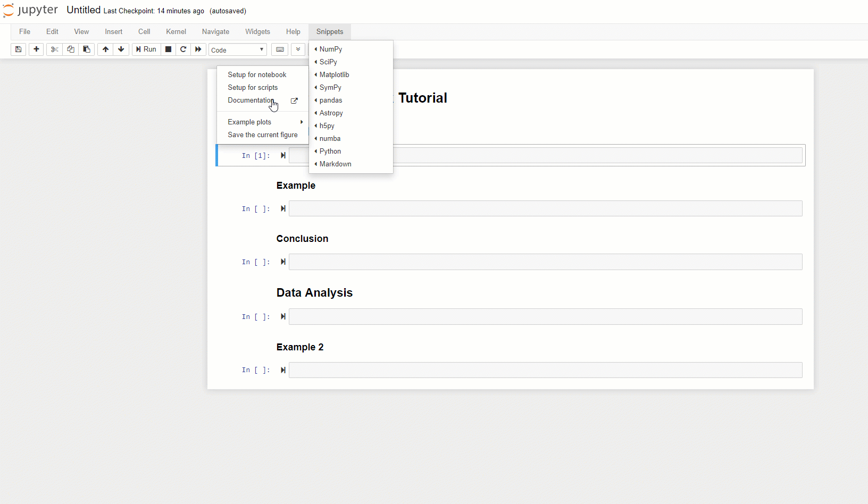Choose Save the current figure snippet
The width and height of the screenshot is (868, 504).
click(263, 135)
